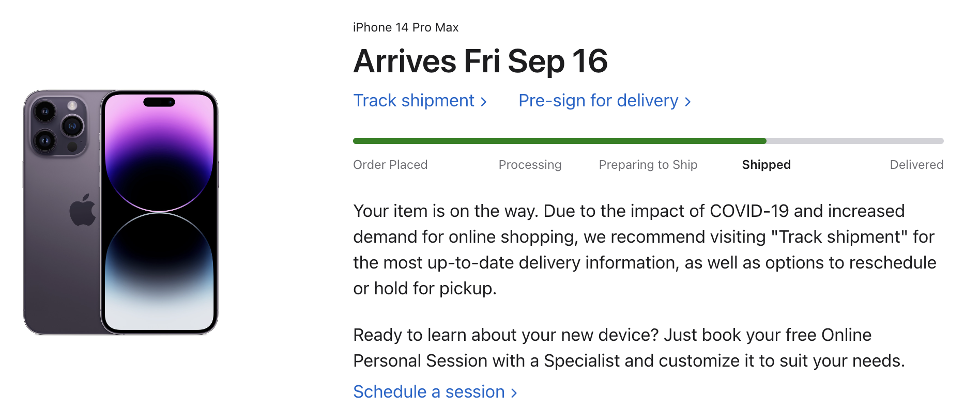The width and height of the screenshot is (980, 410).
Task: Click the Arrives Fri Sep 16 heading
Action: pyautogui.click(x=480, y=61)
